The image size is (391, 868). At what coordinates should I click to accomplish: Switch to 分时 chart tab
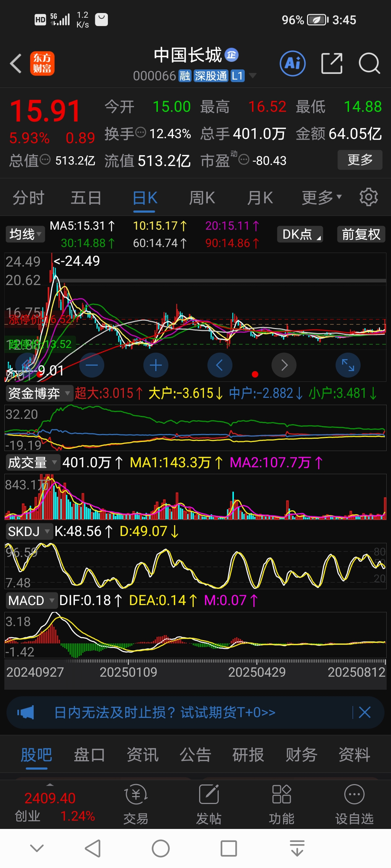coord(29,198)
